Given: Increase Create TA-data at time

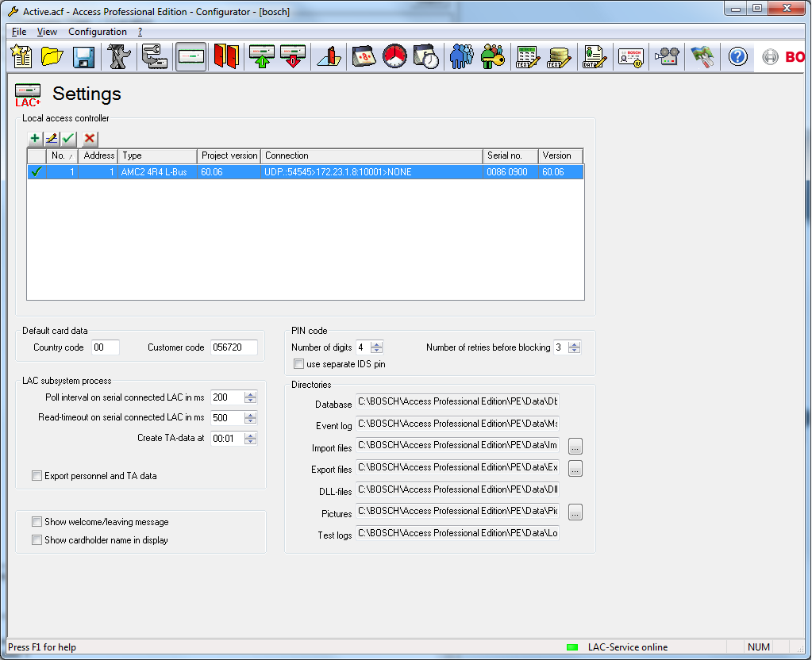Looking at the screenshot, I should coord(250,436).
